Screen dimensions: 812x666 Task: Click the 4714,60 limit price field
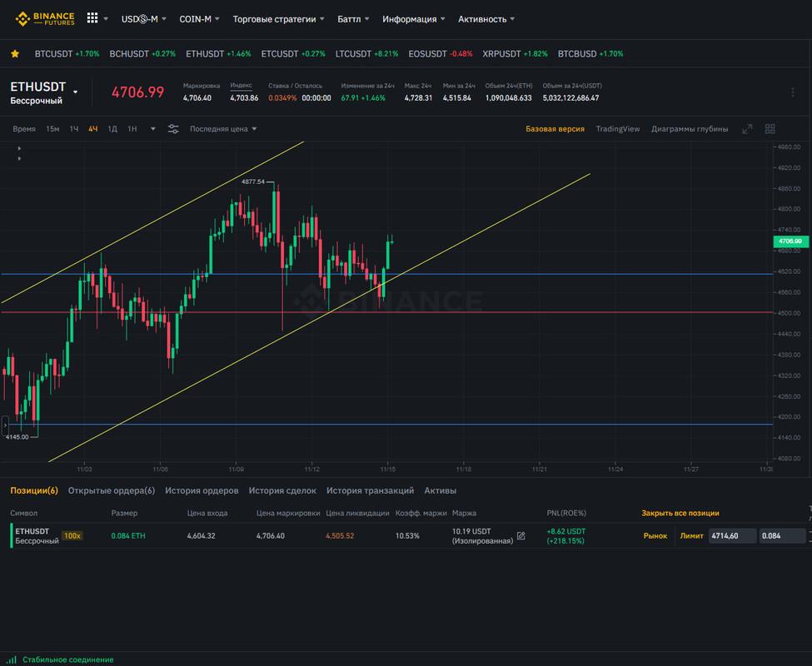tap(732, 536)
